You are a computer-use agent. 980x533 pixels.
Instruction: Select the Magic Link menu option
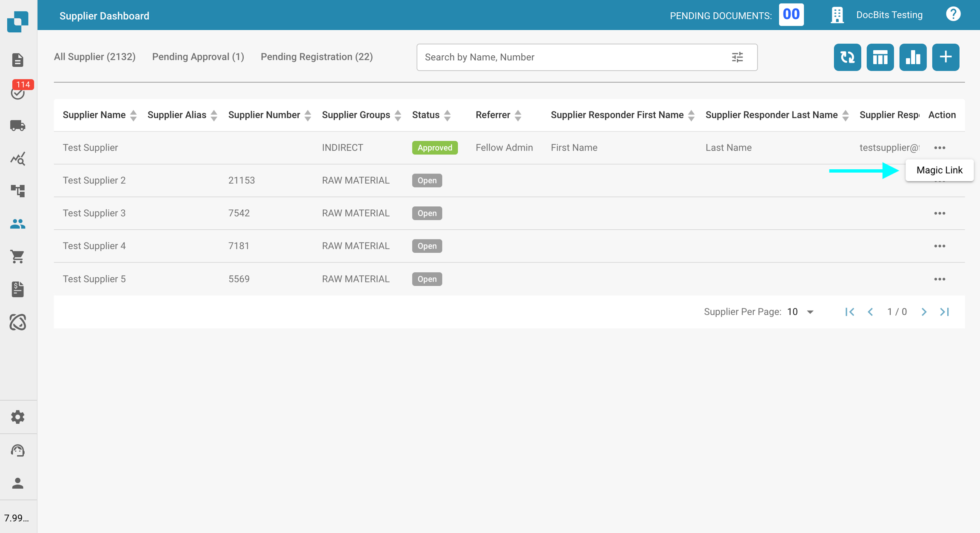(x=939, y=170)
